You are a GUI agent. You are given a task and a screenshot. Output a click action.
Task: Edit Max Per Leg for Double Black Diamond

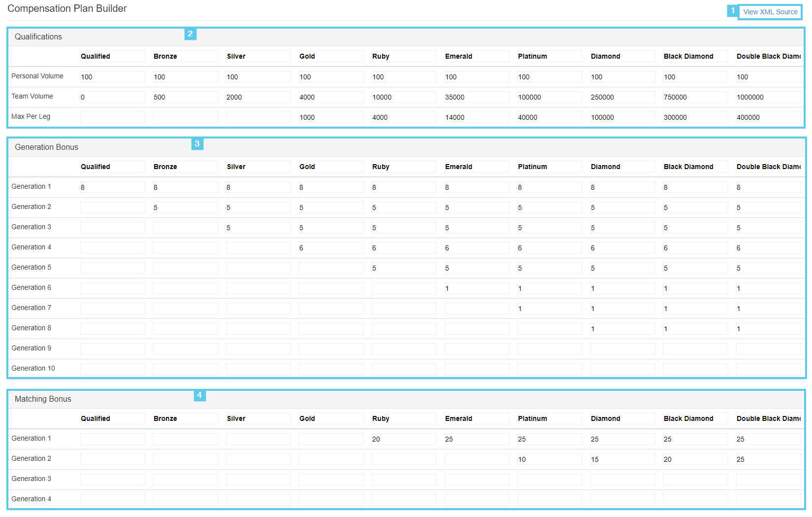769,117
